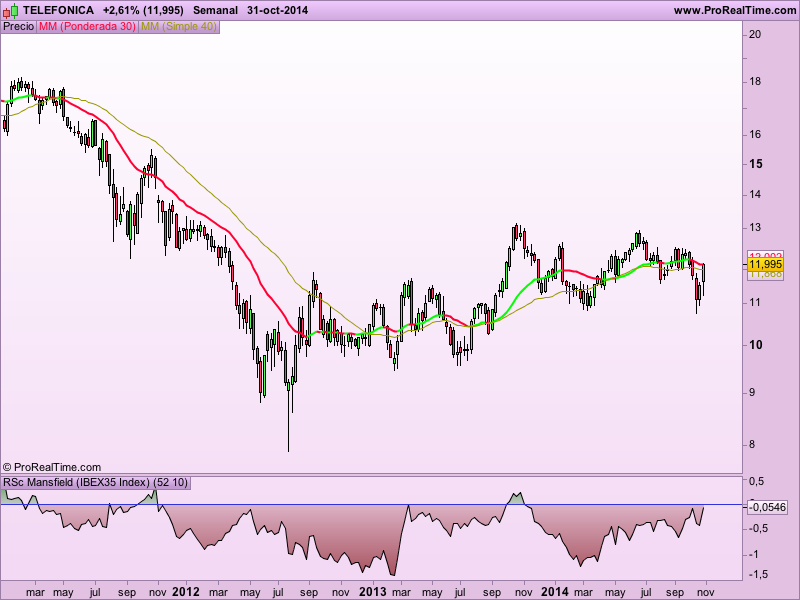The image size is (800, 600).
Task: Click the 8 price axis label
Action: point(752,445)
